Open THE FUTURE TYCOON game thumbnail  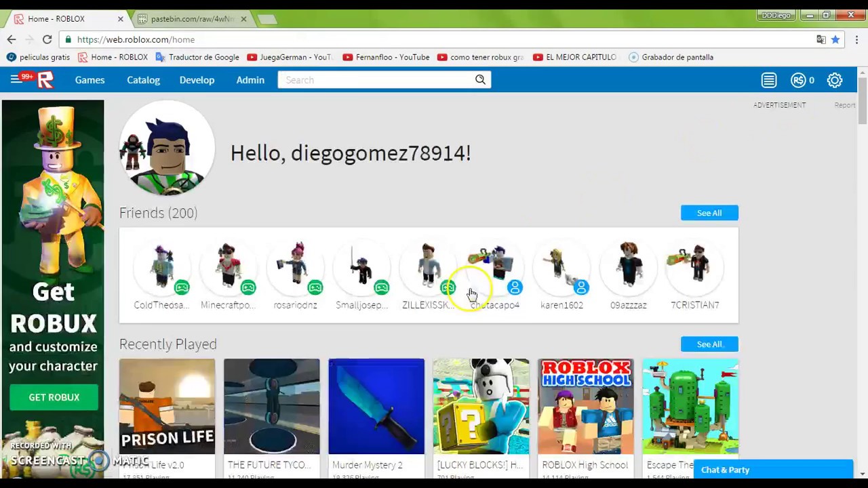click(271, 407)
